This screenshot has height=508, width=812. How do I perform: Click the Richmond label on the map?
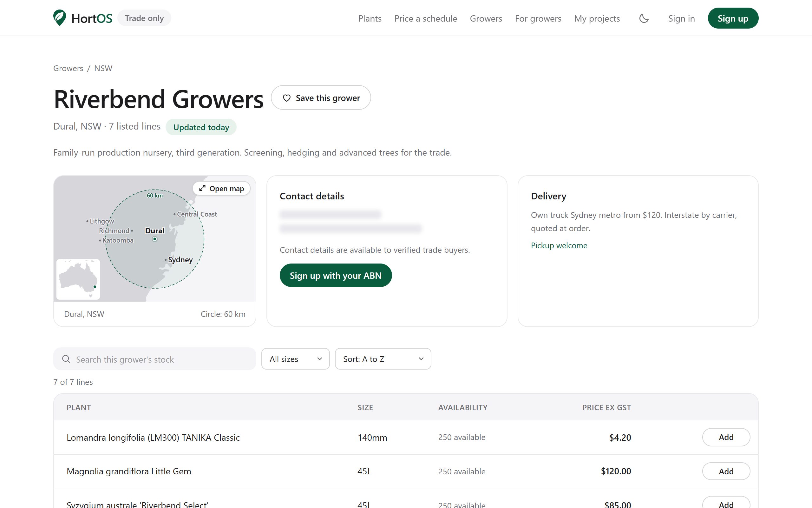pos(114,231)
